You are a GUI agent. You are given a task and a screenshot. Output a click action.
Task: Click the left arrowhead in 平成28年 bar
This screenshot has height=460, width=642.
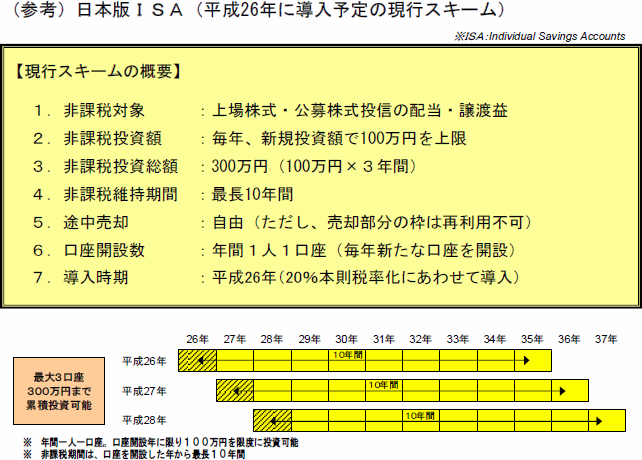pyautogui.click(x=274, y=421)
